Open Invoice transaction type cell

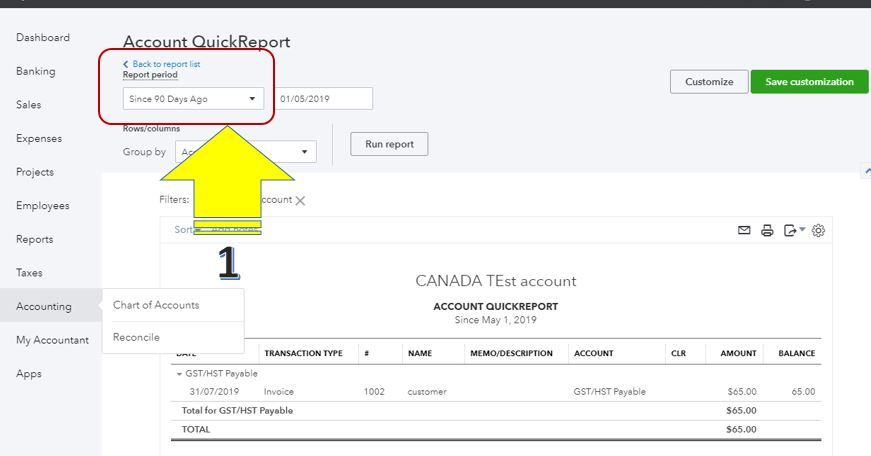[x=279, y=392]
